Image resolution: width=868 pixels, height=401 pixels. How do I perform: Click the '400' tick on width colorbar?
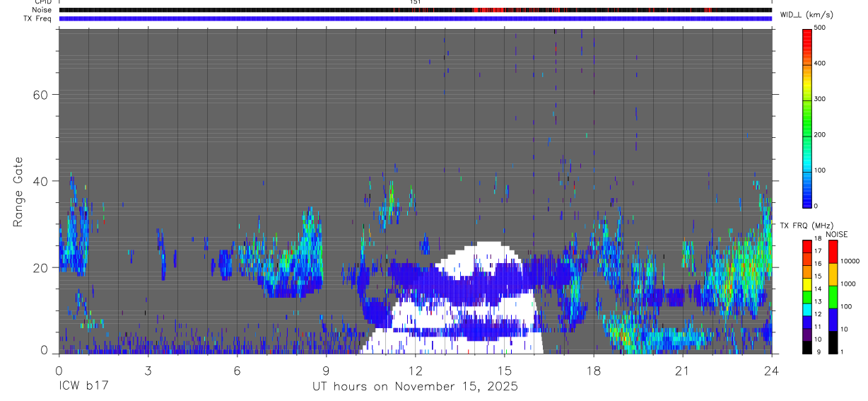820,63
